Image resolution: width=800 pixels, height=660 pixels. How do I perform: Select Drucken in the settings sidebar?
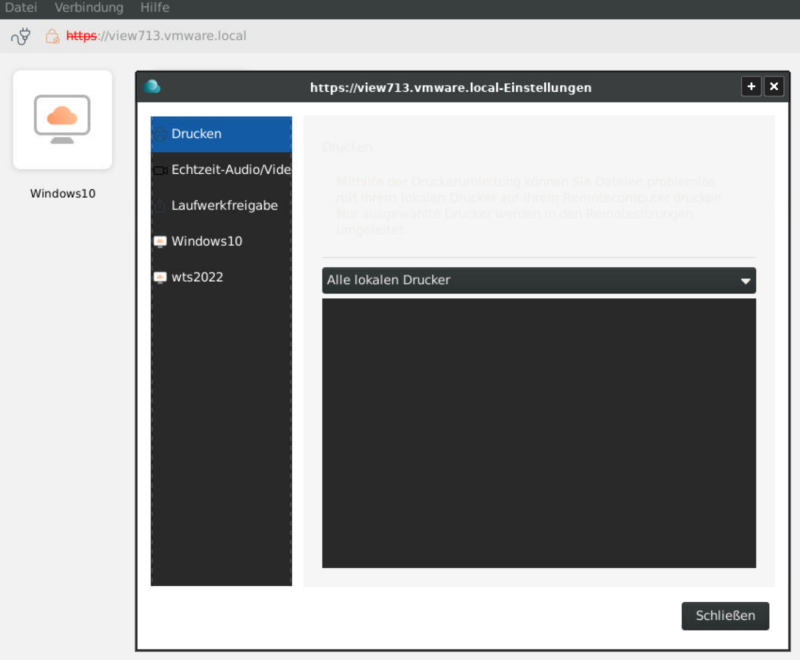pyautogui.click(x=221, y=134)
